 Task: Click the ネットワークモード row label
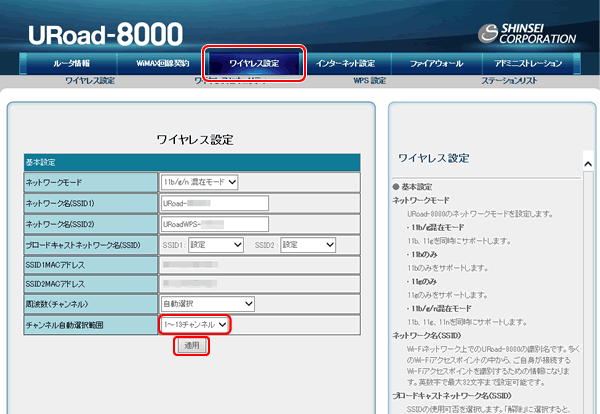click(x=91, y=183)
